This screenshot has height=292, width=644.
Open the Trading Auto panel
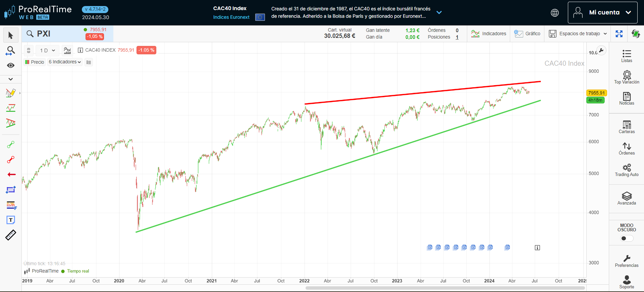626,170
